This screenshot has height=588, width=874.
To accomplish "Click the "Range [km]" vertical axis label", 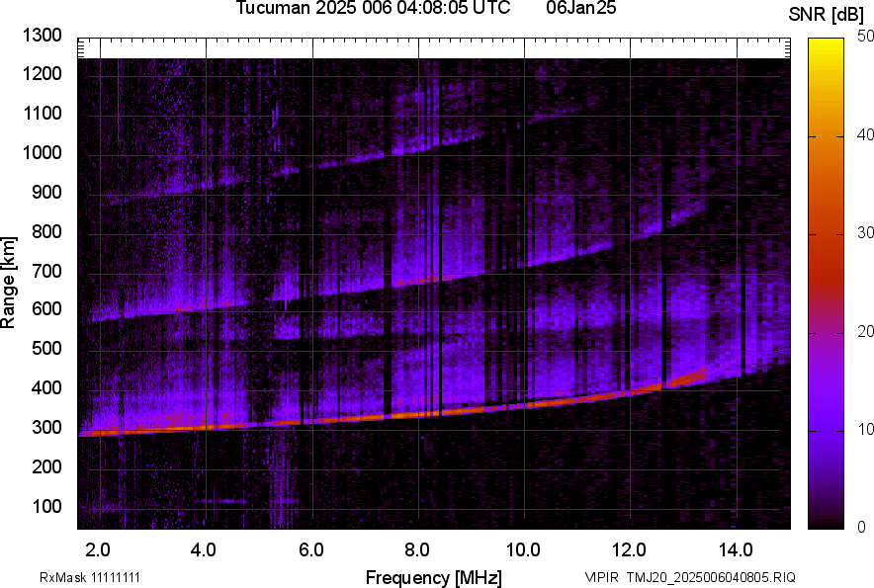I will point(9,282).
